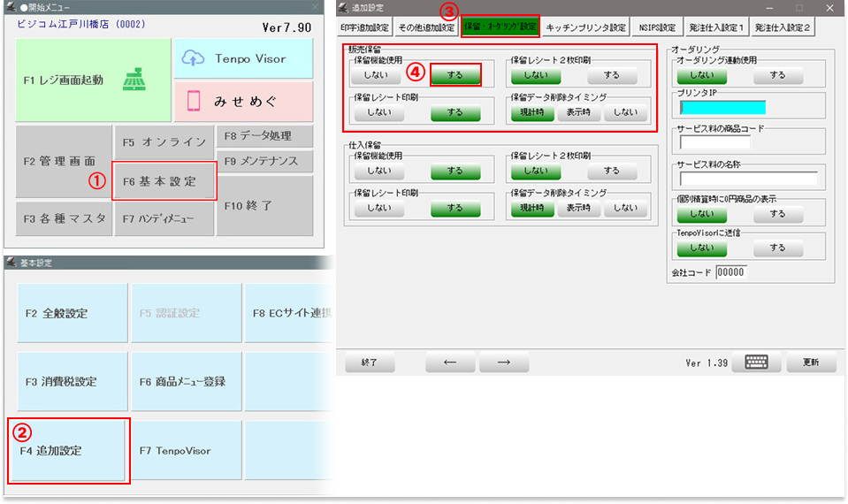The width and height of the screenshot is (848, 504).
Task: Click the cyan プリンタIP input field
Action: [x=722, y=108]
